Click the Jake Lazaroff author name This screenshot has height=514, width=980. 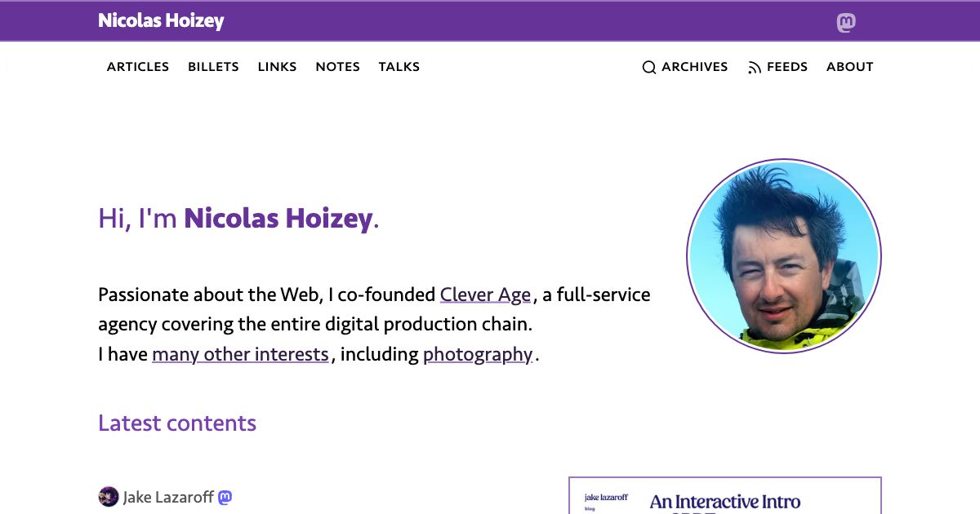tap(169, 496)
